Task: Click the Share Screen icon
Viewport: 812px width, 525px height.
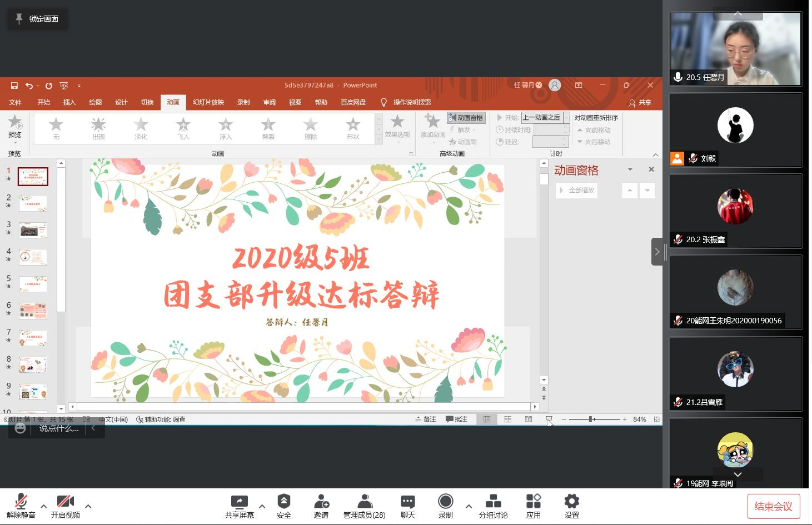Action: (239, 502)
